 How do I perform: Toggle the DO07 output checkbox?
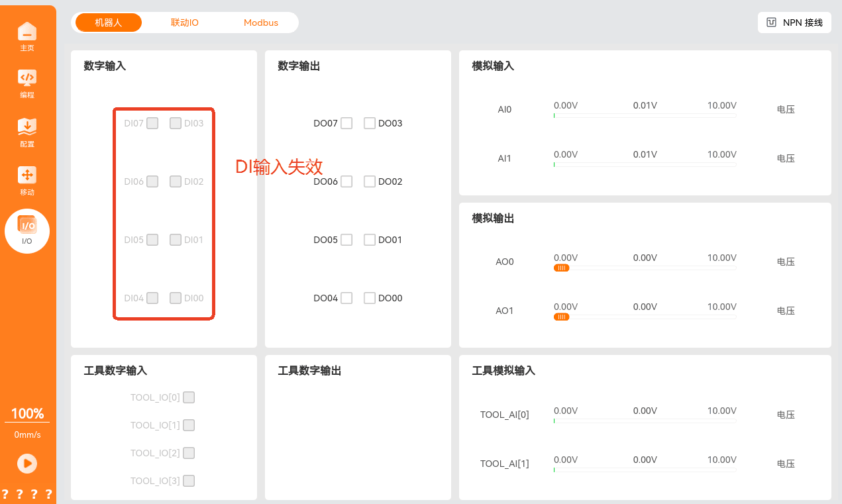tap(346, 123)
